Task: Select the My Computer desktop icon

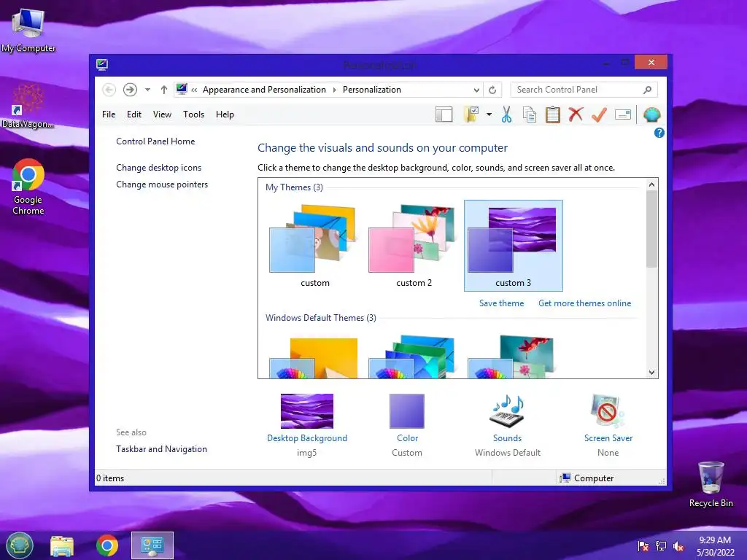Action: [28, 29]
